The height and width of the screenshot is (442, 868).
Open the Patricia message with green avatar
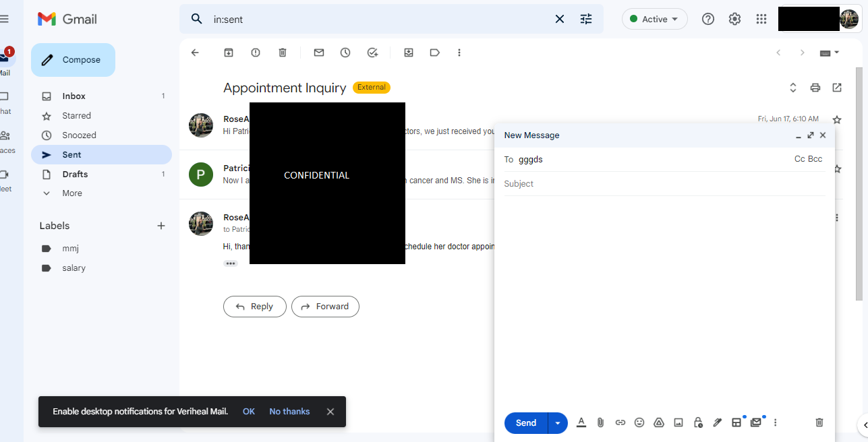click(201, 174)
